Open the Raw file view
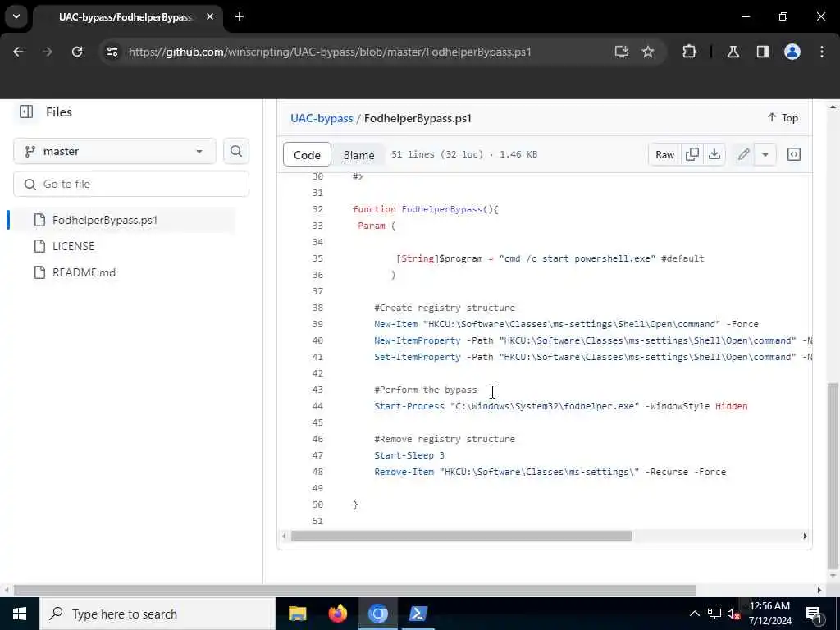The width and height of the screenshot is (840, 630). [664, 154]
